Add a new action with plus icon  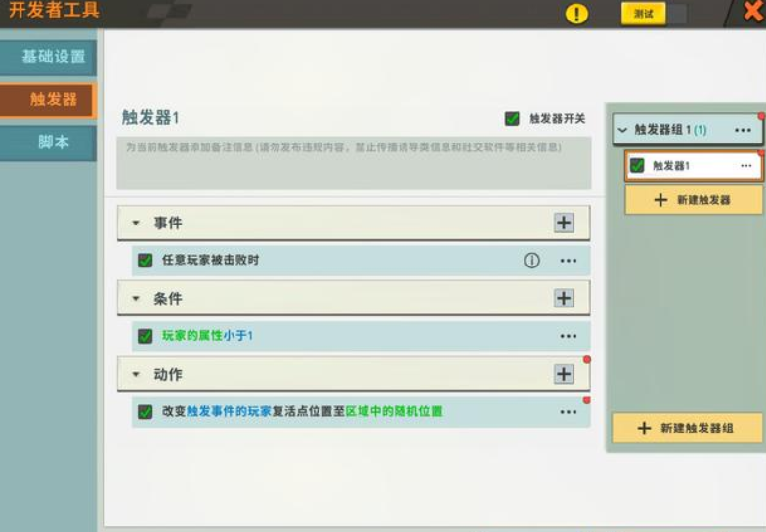point(564,374)
